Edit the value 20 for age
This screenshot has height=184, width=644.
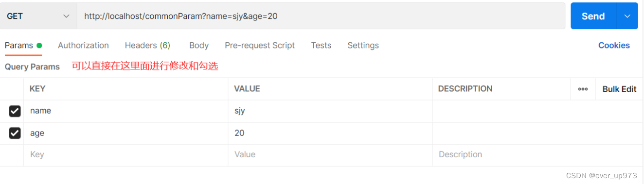click(330, 133)
